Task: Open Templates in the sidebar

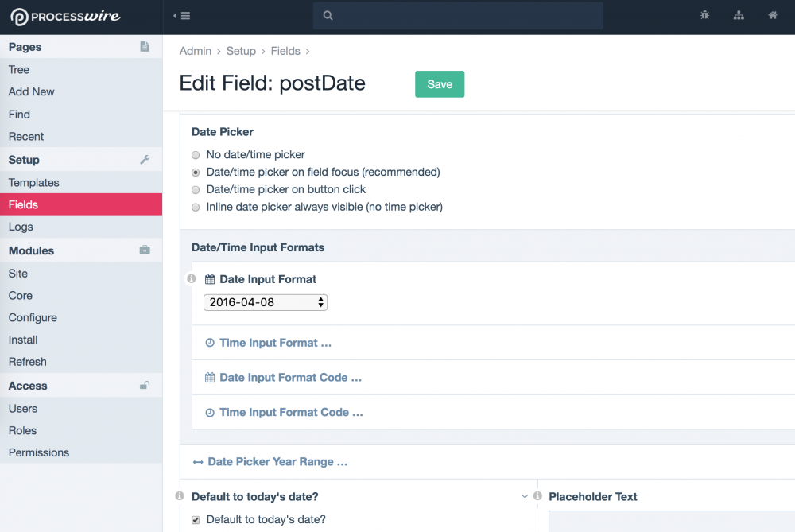Action: coord(34,183)
